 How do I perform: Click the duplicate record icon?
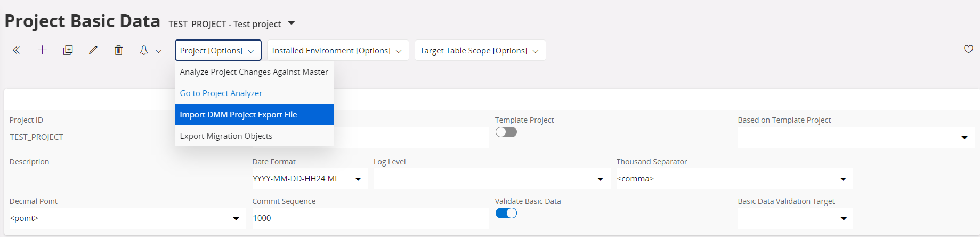click(68, 50)
